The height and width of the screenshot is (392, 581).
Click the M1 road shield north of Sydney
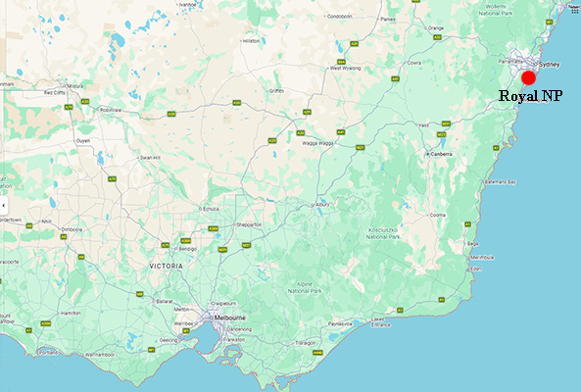pos(550,23)
